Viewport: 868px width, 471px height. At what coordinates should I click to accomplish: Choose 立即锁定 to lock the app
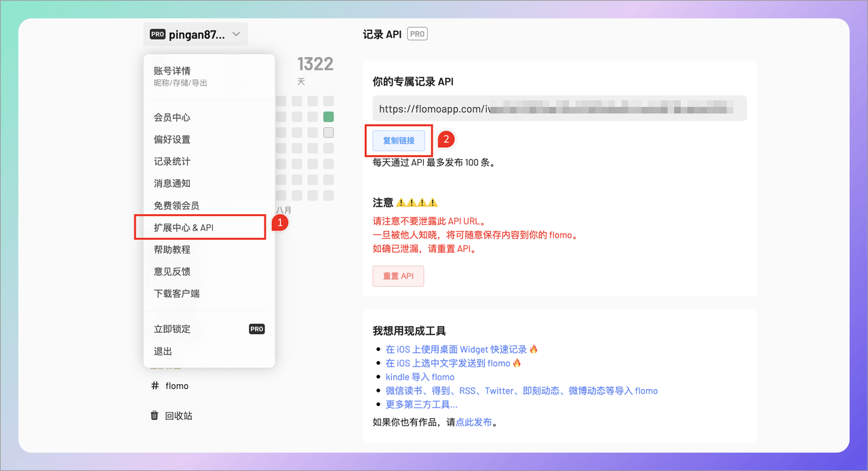click(171, 329)
